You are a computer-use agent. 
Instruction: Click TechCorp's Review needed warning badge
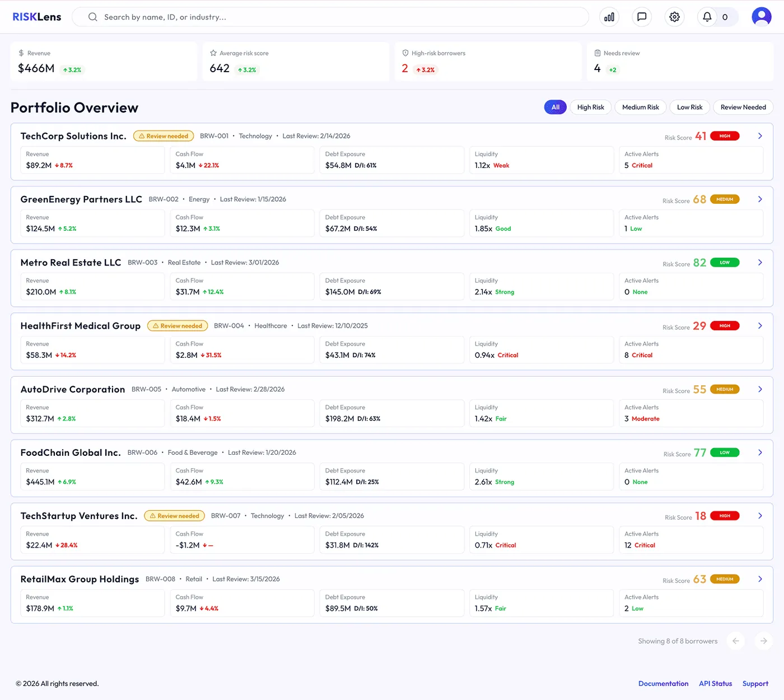pos(164,136)
